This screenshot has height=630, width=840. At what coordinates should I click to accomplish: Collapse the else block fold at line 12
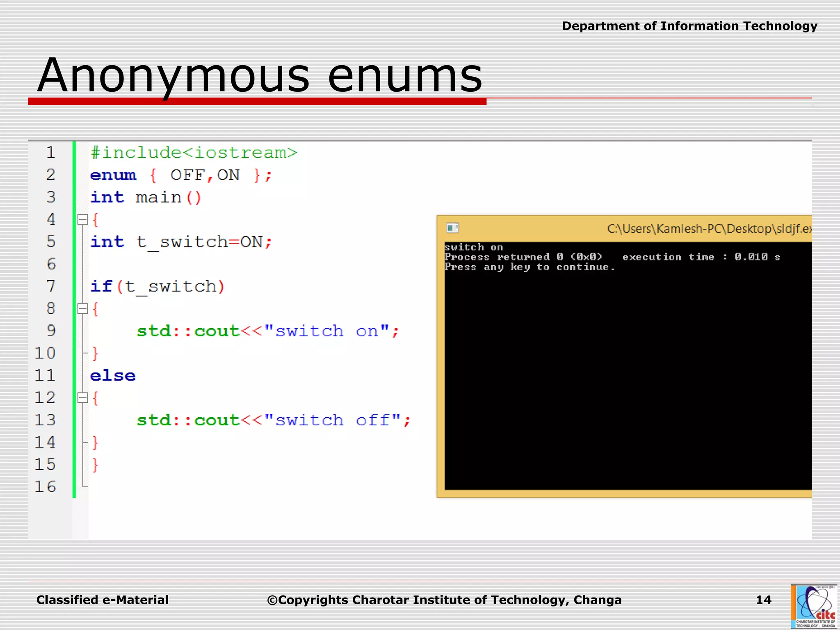(83, 397)
